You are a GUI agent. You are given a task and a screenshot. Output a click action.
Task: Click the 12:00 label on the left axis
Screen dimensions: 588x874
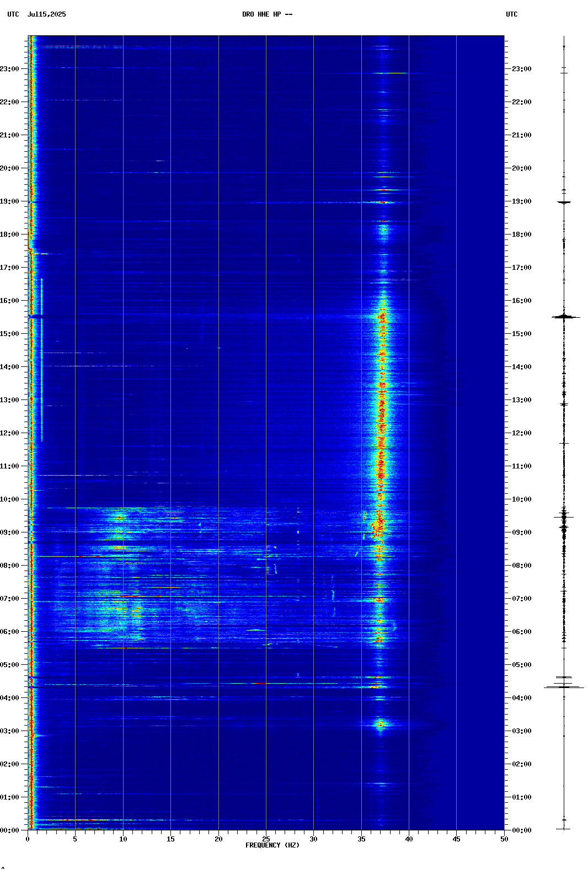(9, 433)
